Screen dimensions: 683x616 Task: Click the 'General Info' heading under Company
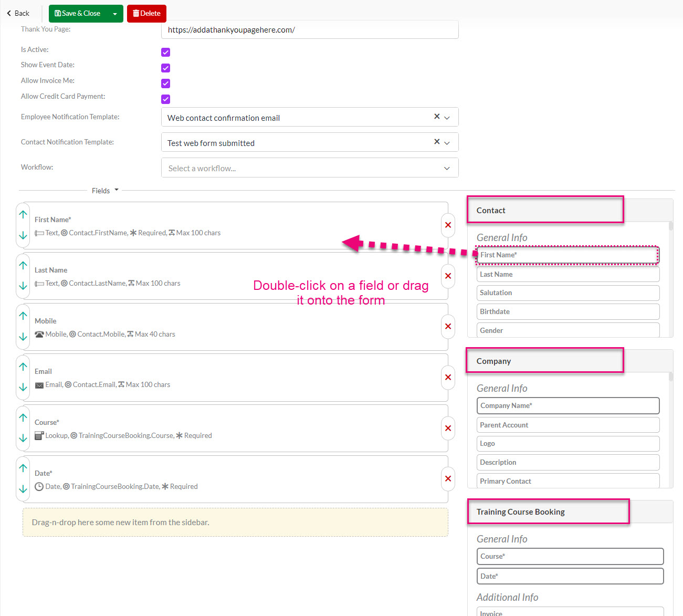502,388
